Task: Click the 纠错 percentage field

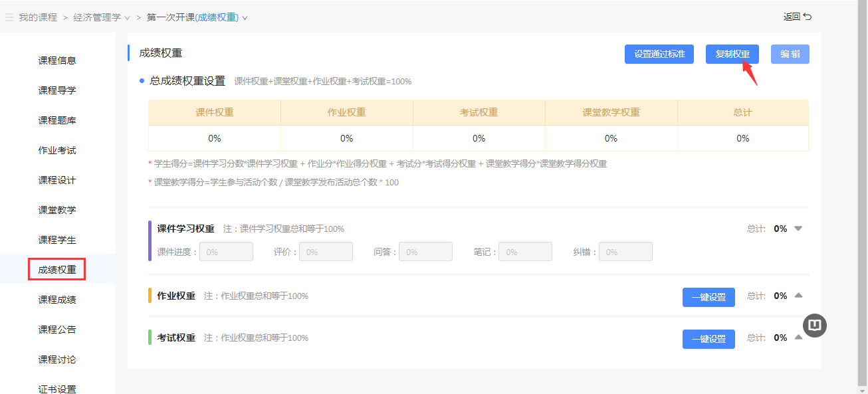Action: pos(625,252)
